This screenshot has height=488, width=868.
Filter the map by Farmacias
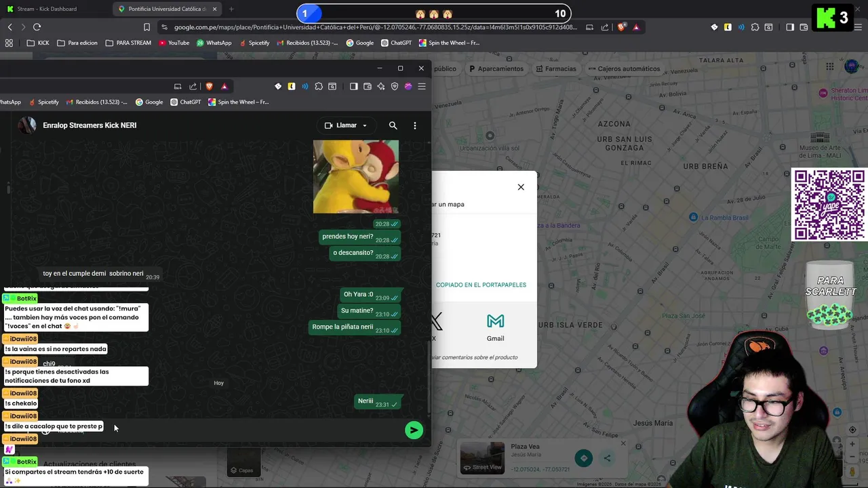tap(556, 68)
